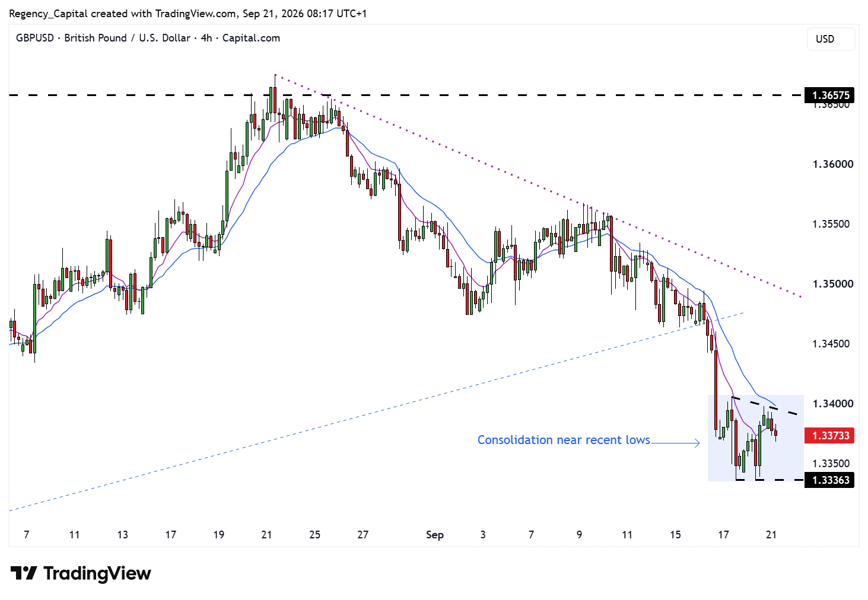Select the 1.33363 support price label
Viewport: 868px width, 600px height.
coord(830,480)
